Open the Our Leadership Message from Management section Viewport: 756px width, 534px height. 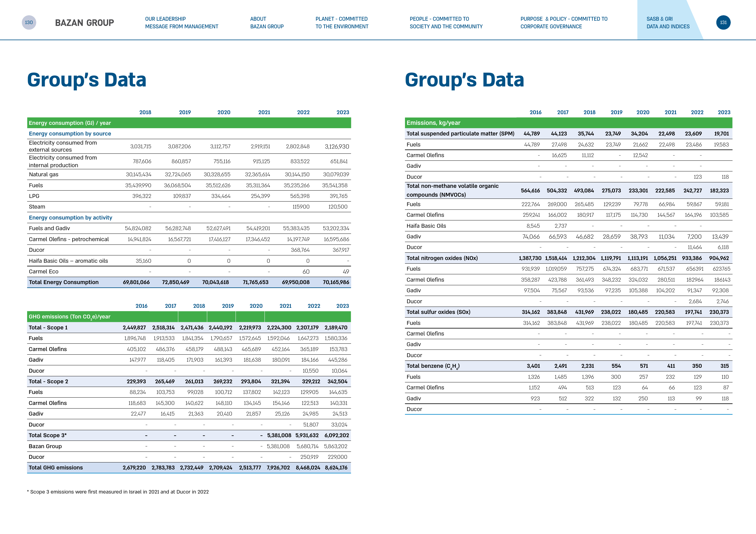[x=181, y=23]
